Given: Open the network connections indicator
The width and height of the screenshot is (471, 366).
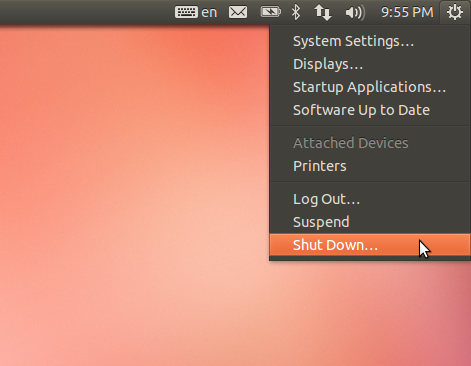Looking at the screenshot, I should pos(323,13).
